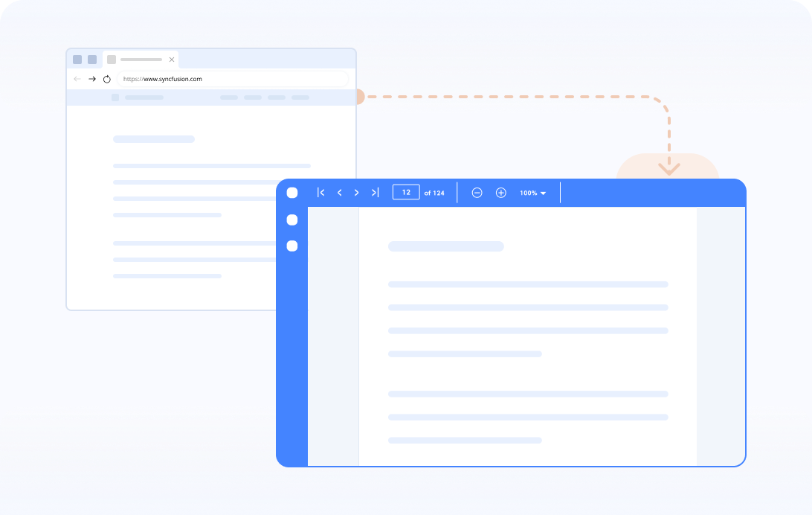Screen dimensions: 812x515
Task: Click the orange downward arrow head
Action: 669,170
